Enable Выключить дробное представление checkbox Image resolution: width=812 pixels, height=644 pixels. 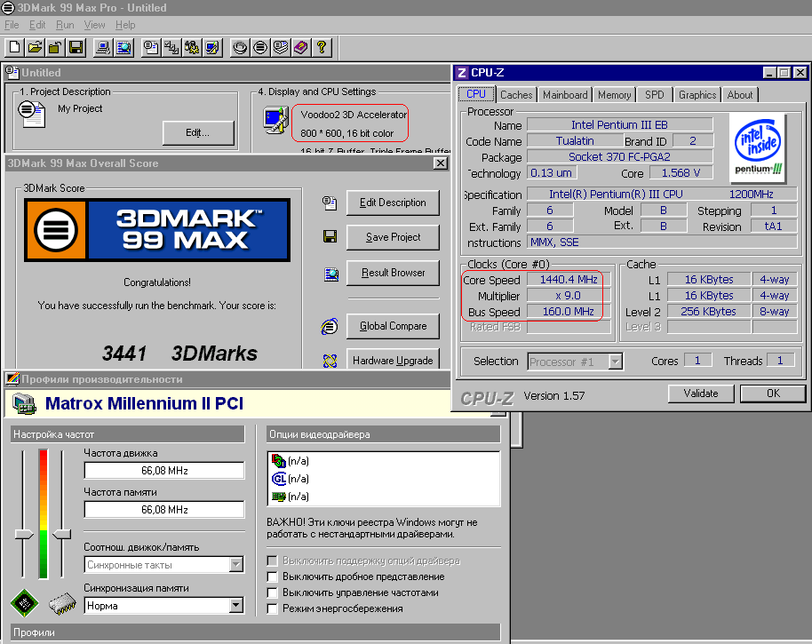pos(272,576)
